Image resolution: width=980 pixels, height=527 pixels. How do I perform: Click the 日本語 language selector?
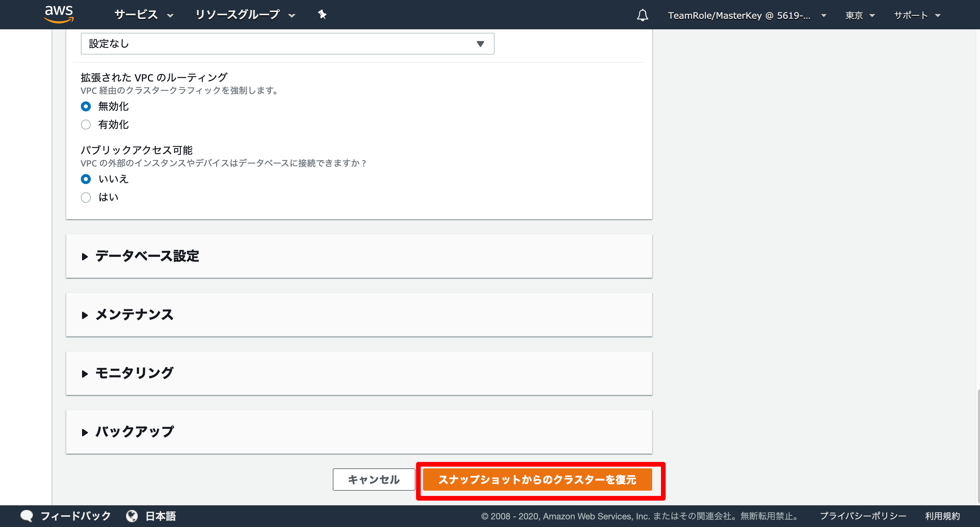point(161,516)
